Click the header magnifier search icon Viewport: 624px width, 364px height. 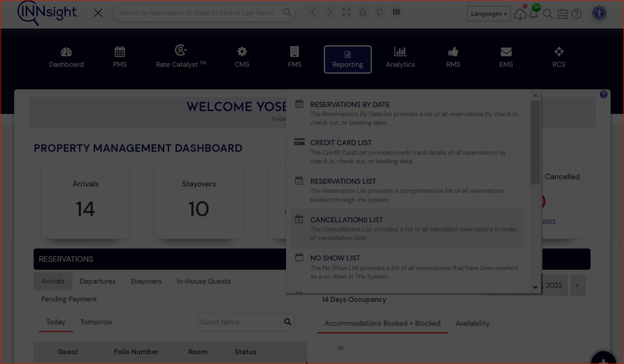(548, 14)
